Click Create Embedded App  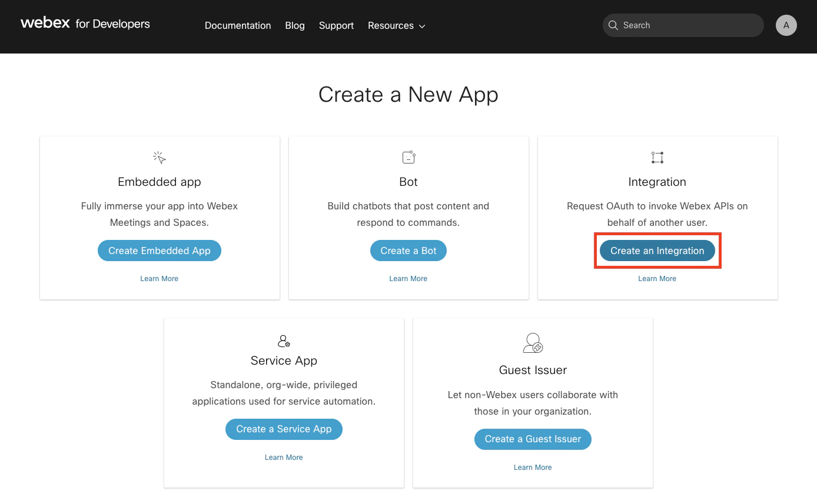[x=159, y=251]
